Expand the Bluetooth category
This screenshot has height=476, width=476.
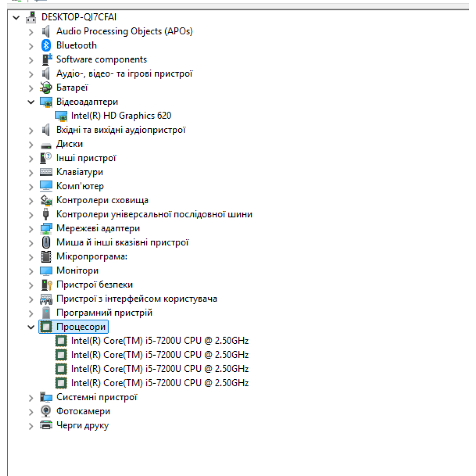click(x=31, y=46)
